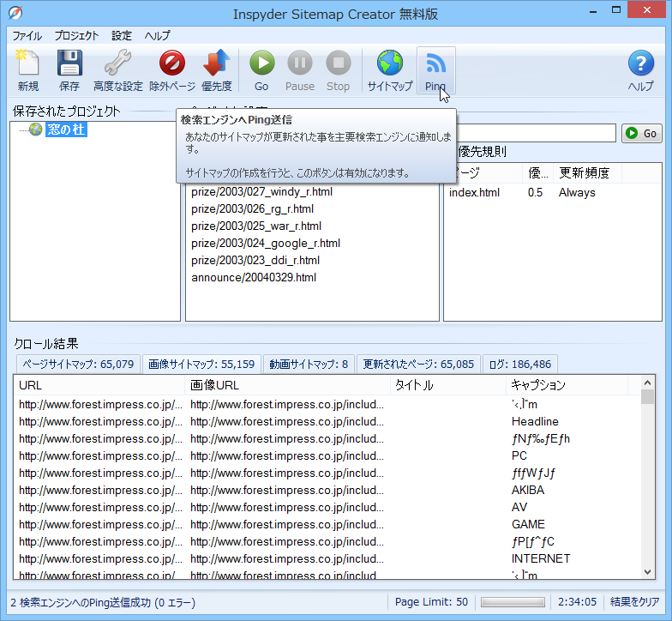Send Ping to search engines
The height and width of the screenshot is (621, 672).
click(x=435, y=70)
